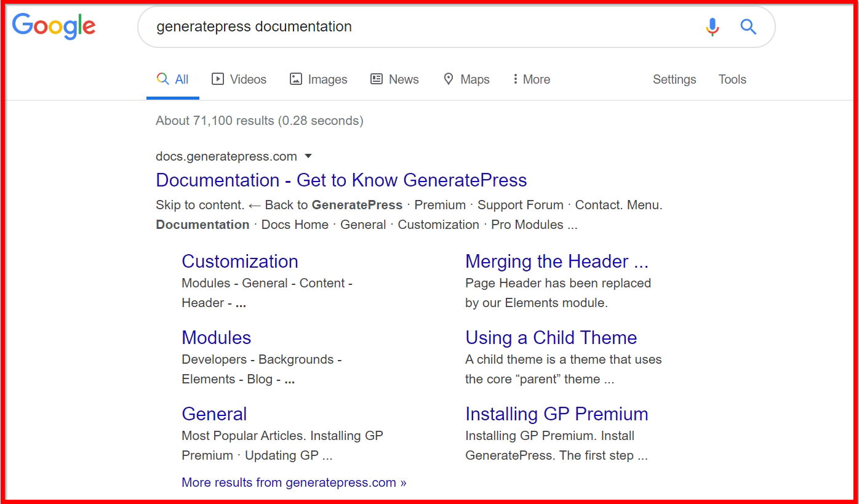Open the Installing GP Premium page
Screen dimensions: 859x504
[x=556, y=414]
